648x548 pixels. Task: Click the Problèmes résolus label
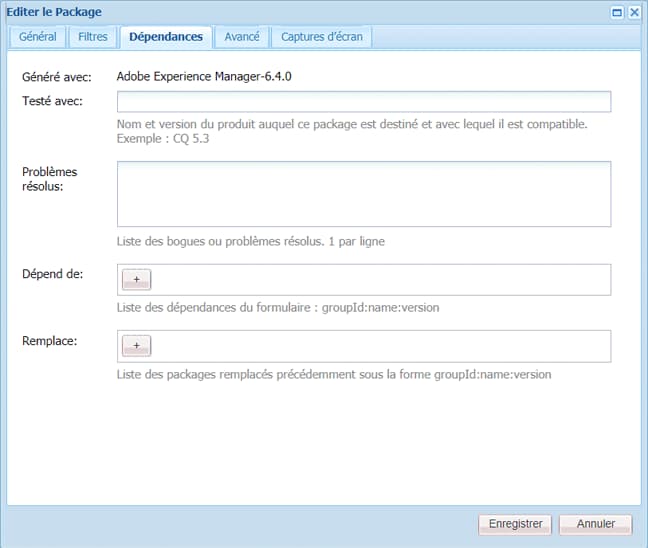tap(50, 179)
